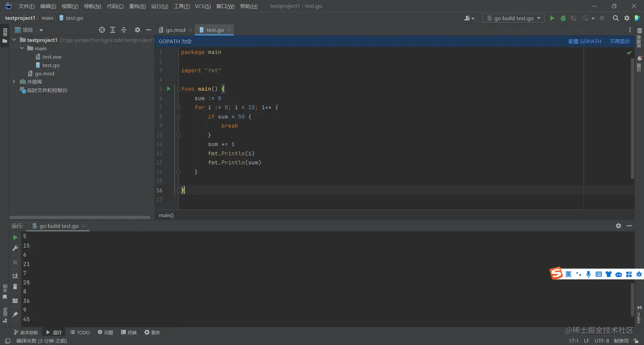The image size is (644, 345).
Task: Click the wrench icon in Run panel
Action: click(15, 248)
